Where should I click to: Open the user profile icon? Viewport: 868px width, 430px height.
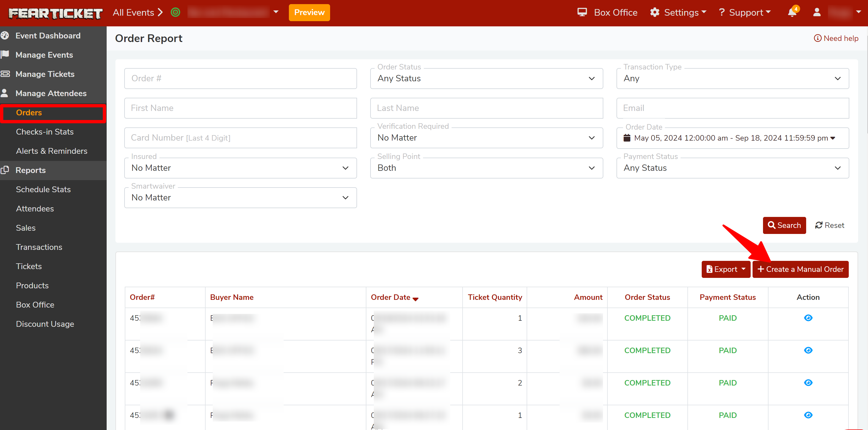point(816,12)
